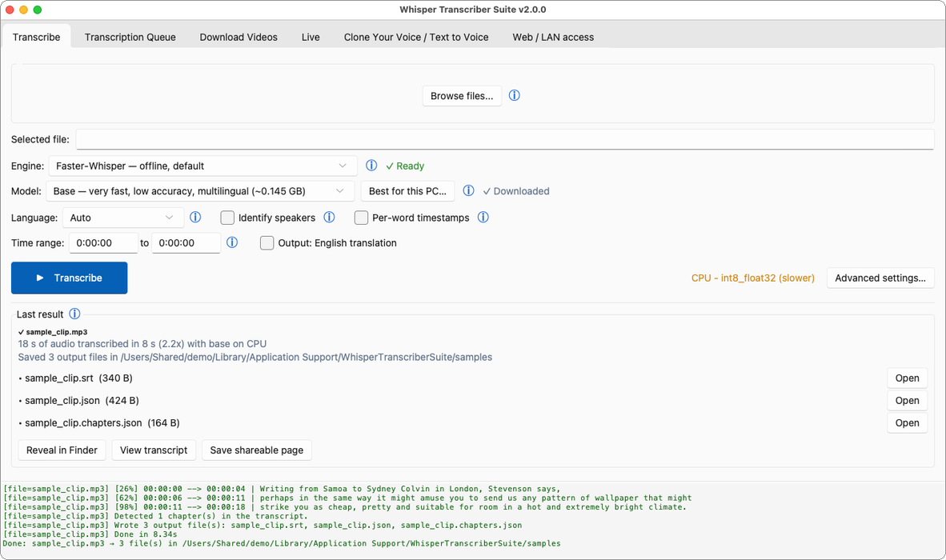This screenshot has height=560, width=946.
Task: Switch to Transcription Queue tab
Action: [x=130, y=37]
